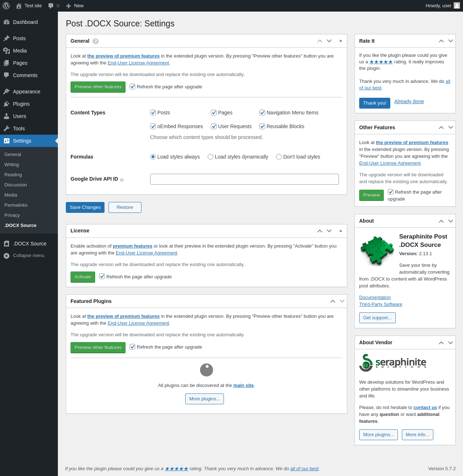Toggle Posts content type checkbox
Image resolution: width=463 pixels, height=476 pixels.
click(153, 113)
